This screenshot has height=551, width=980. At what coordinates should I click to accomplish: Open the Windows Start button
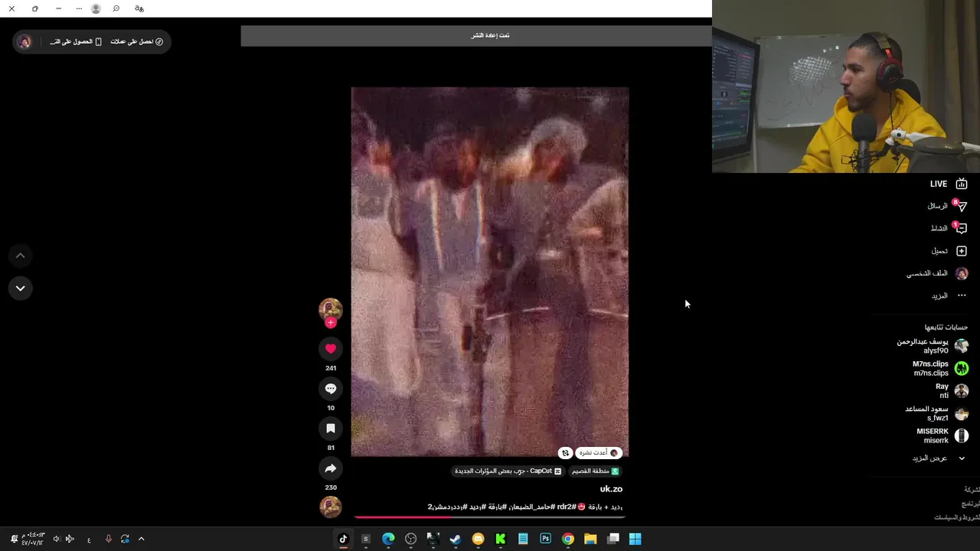635,539
